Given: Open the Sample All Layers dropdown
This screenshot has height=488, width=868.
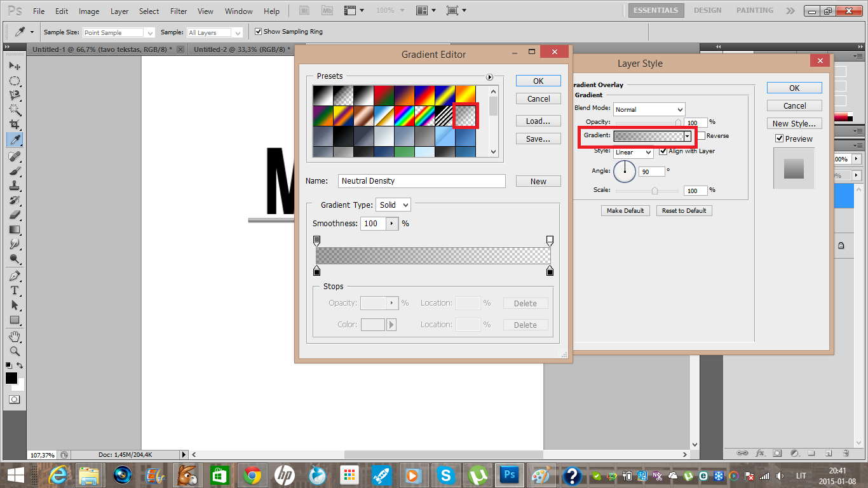Looking at the screenshot, I should (x=215, y=32).
